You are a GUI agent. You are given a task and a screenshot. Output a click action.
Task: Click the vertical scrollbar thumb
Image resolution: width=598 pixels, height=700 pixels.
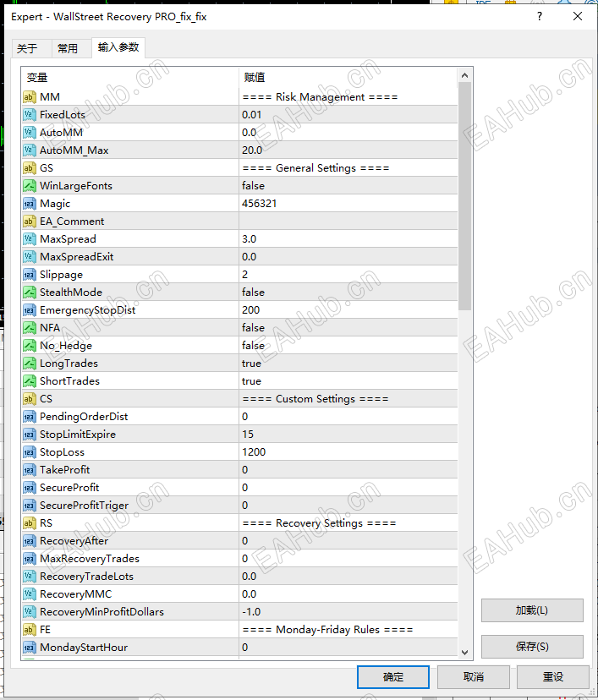click(x=464, y=196)
